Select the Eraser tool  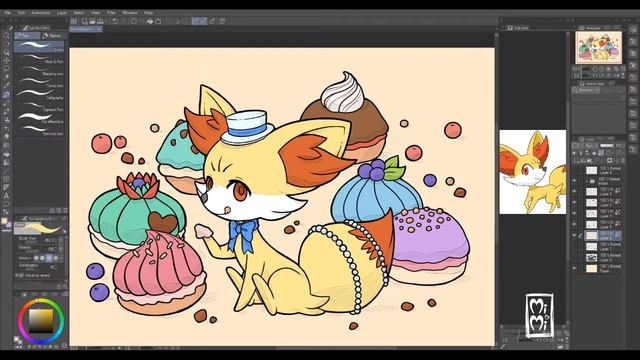coord(6,136)
